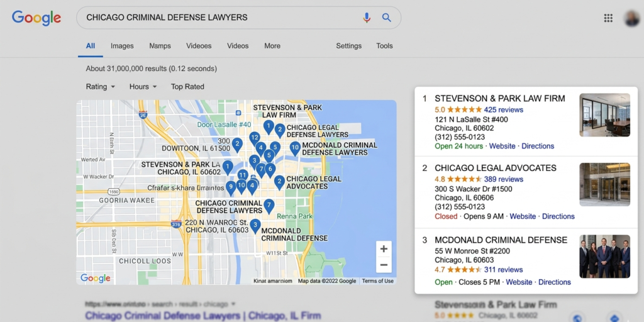
Task: Get Directions to Stevenson & Park Law Firm
Action: (538, 146)
